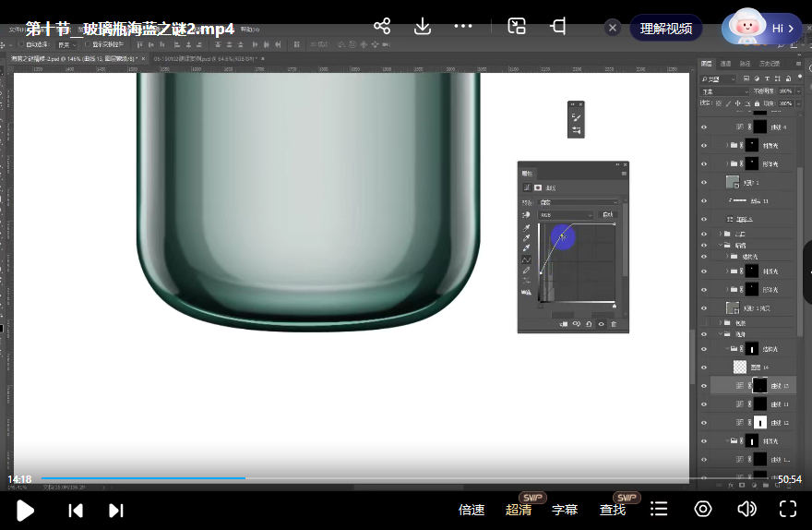
Task: Hide the layer 14 eye icon
Action: click(704, 367)
